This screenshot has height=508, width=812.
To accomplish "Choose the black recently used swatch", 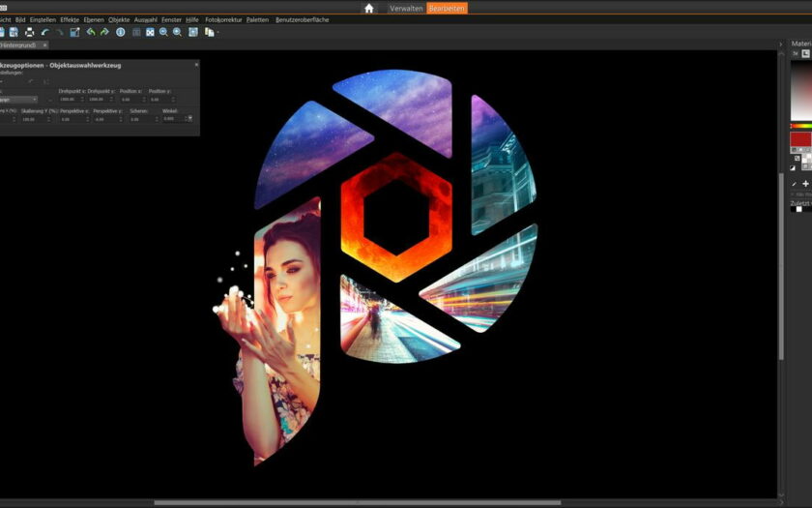I will coord(793,209).
